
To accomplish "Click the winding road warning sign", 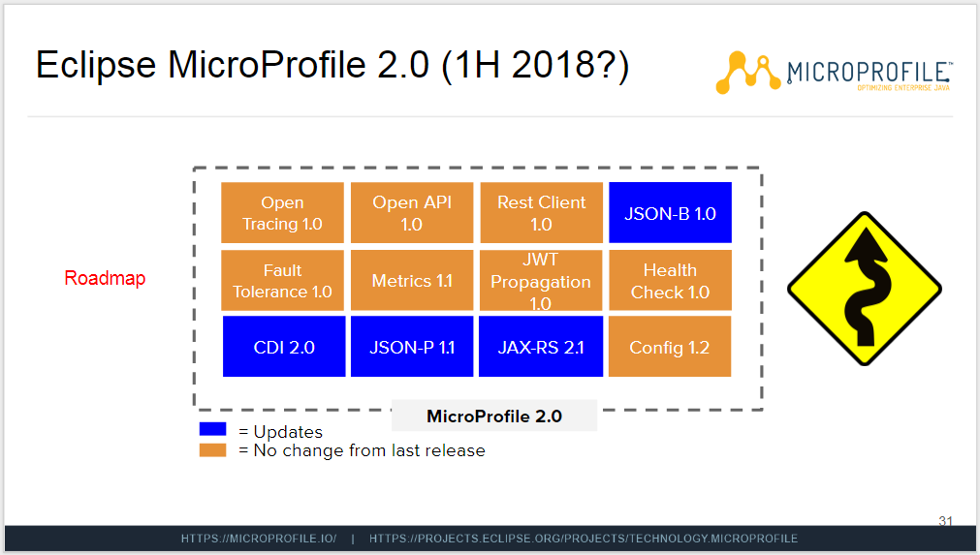I will coord(865,289).
